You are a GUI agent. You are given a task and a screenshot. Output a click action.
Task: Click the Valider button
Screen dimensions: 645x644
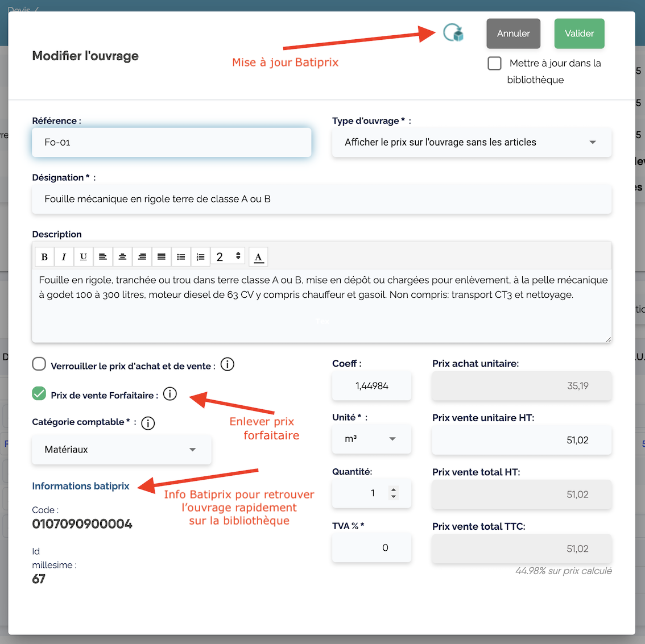click(x=579, y=34)
